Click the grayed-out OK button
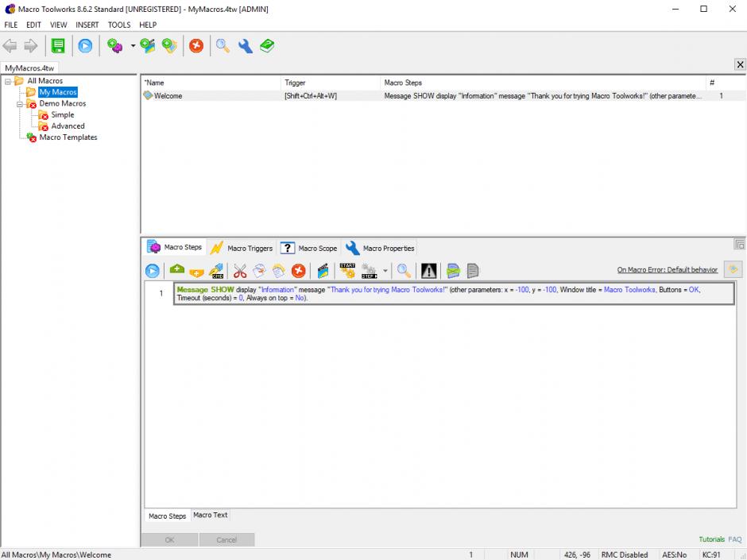 (169, 540)
